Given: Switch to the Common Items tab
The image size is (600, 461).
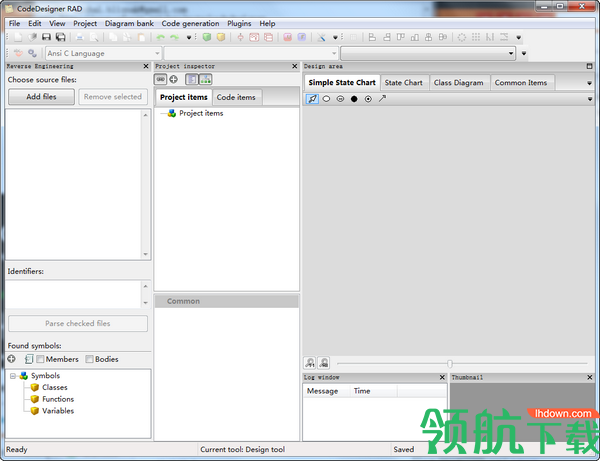Looking at the screenshot, I should (x=521, y=83).
